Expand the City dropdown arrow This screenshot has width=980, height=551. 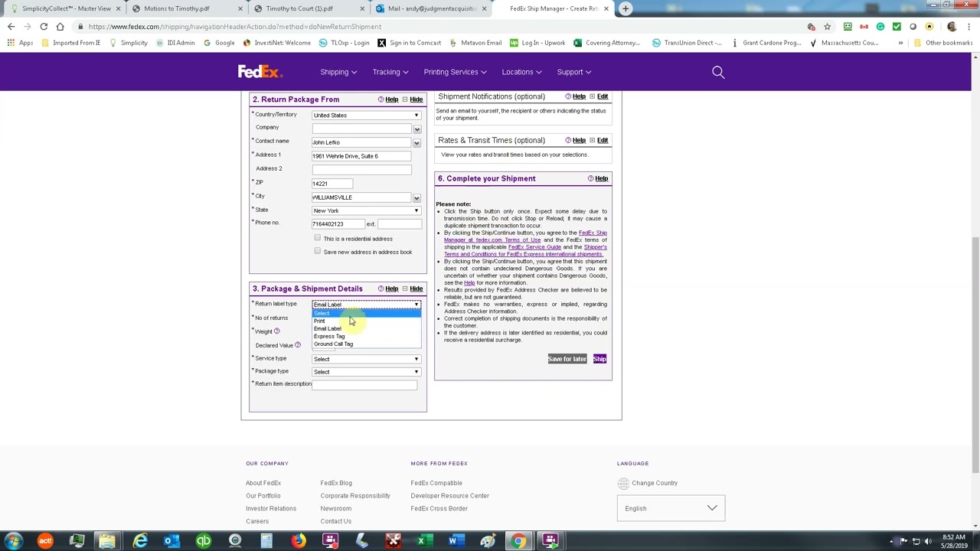pyautogui.click(x=416, y=197)
